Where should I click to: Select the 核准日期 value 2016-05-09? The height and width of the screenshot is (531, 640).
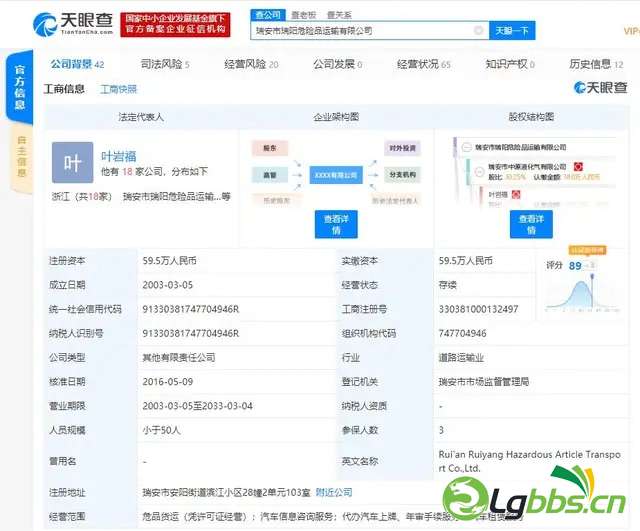pos(167,382)
